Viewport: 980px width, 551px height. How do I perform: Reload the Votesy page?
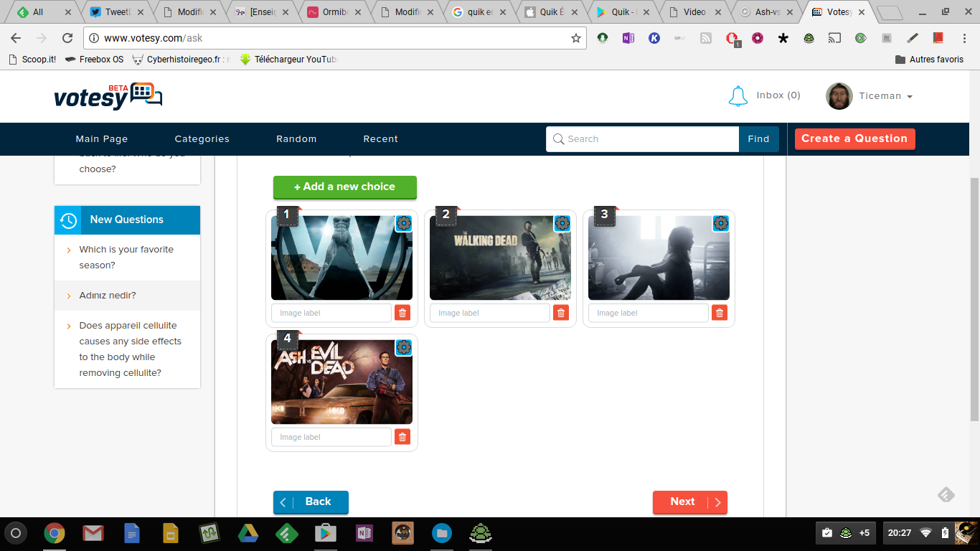[67, 38]
